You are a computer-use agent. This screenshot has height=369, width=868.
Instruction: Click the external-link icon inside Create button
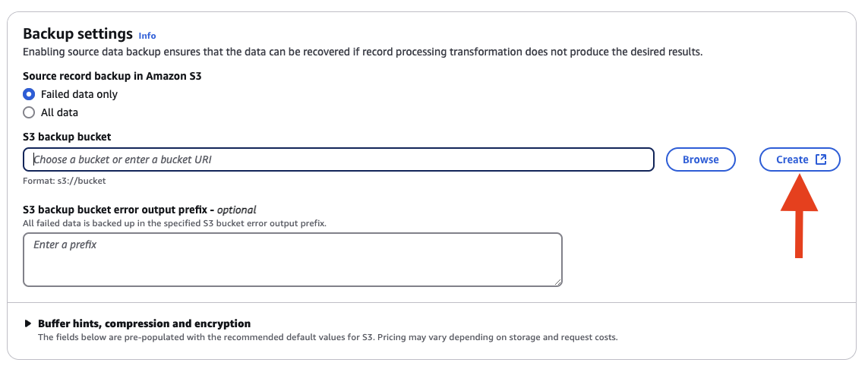[821, 159]
